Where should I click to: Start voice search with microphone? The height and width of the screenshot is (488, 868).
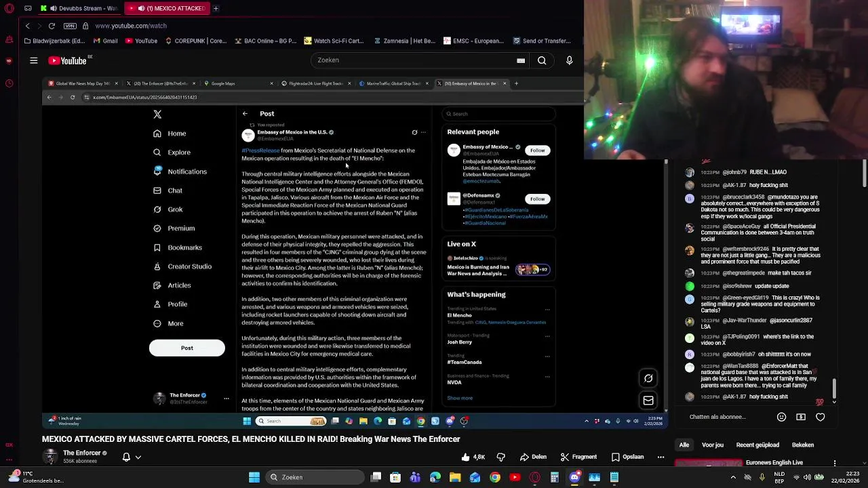click(569, 60)
